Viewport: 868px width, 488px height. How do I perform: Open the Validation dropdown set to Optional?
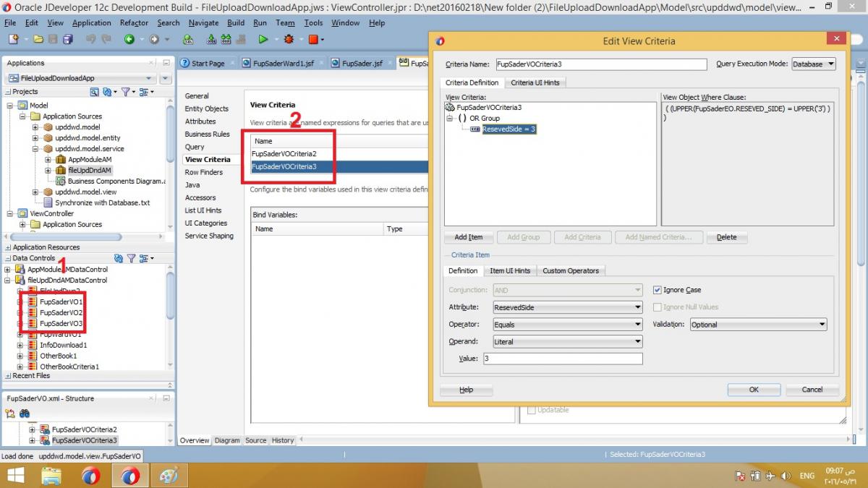(x=757, y=325)
